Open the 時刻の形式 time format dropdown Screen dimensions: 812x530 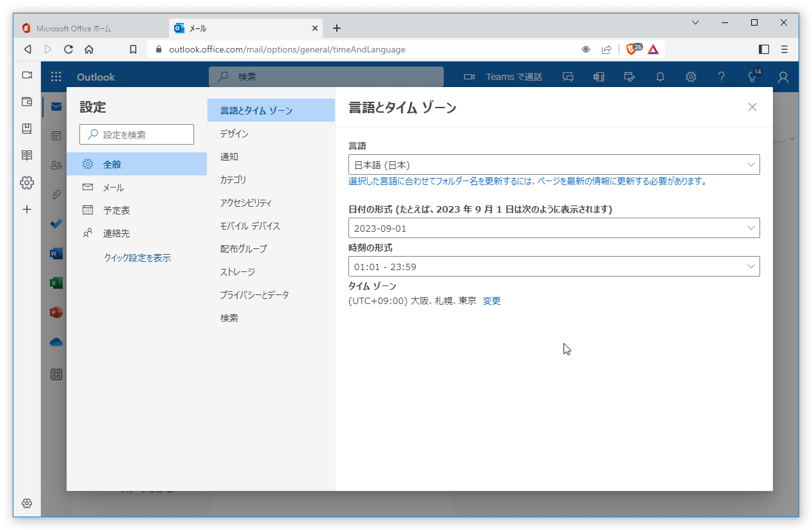[554, 266]
